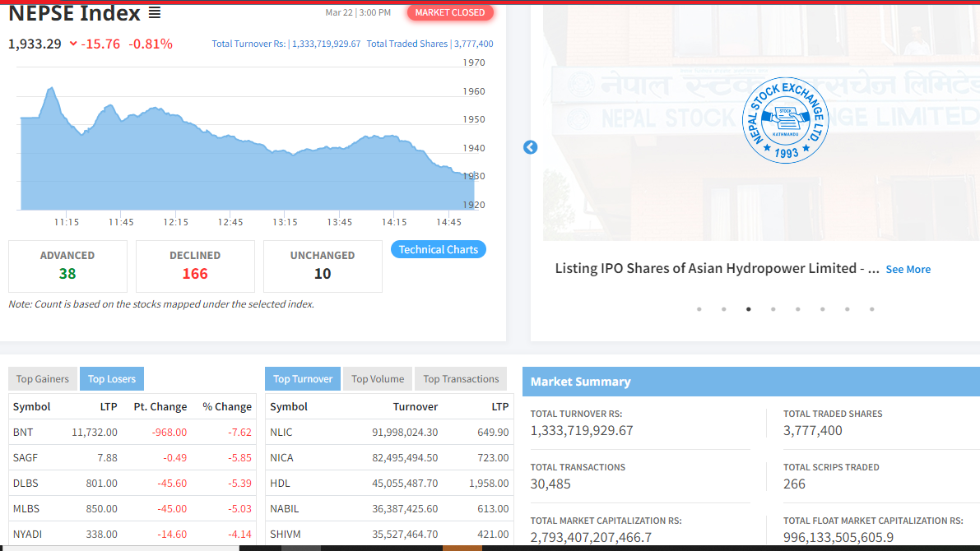Click SAGF percent change -5.85
This screenshot has height=551, width=980.
point(239,458)
